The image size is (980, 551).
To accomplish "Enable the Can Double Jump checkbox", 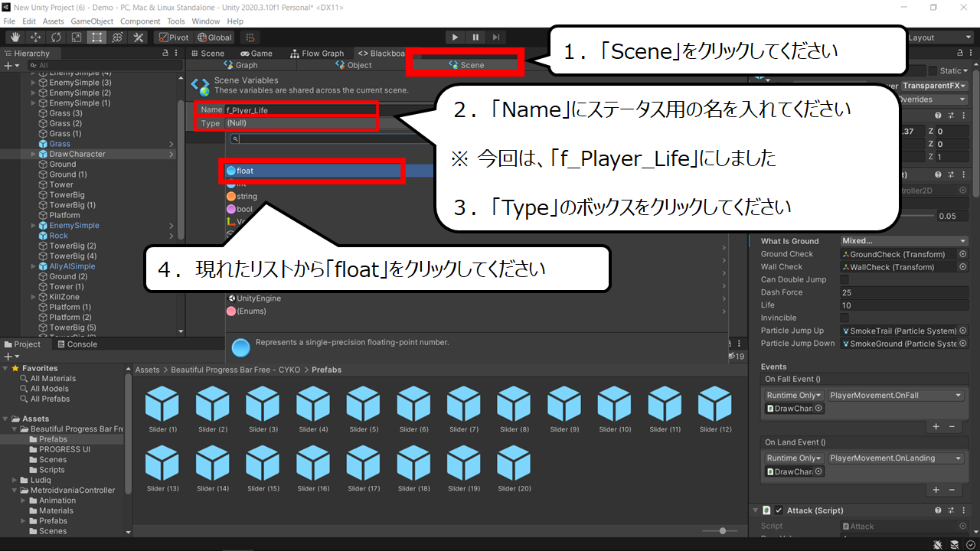I will [x=844, y=279].
